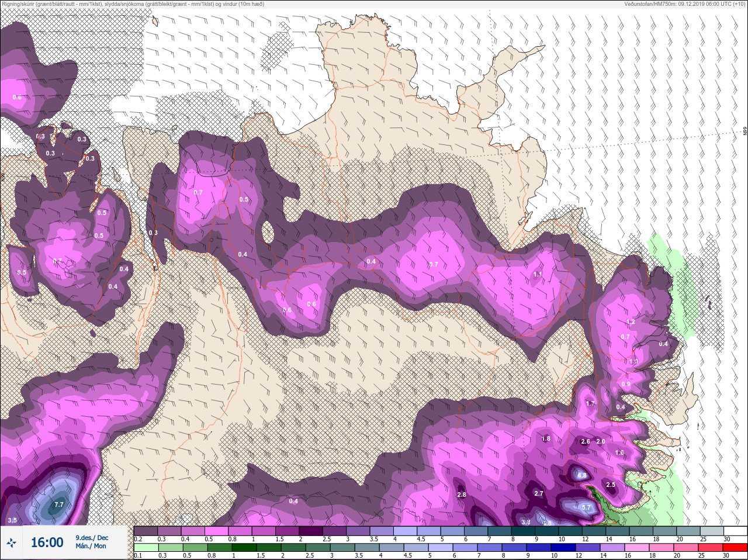
Task: Click the 'Mán./ Mon' weekday label
Action: [91, 546]
